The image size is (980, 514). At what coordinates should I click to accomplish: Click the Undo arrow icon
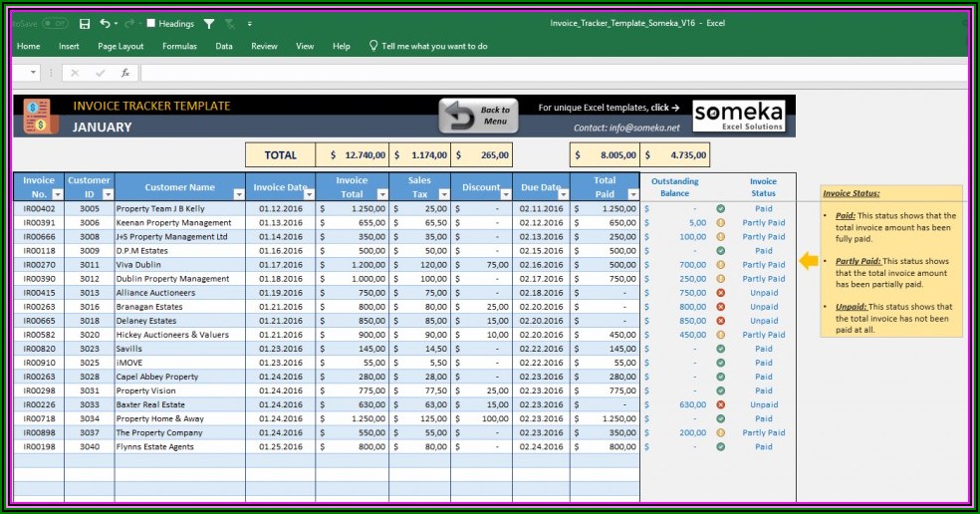pyautogui.click(x=106, y=23)
